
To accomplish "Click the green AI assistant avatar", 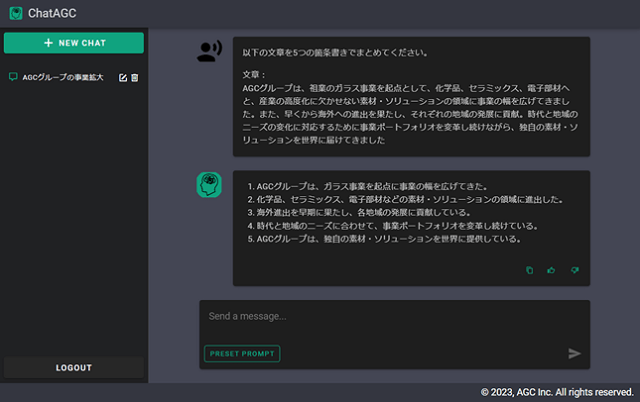I will pos(209,185).
